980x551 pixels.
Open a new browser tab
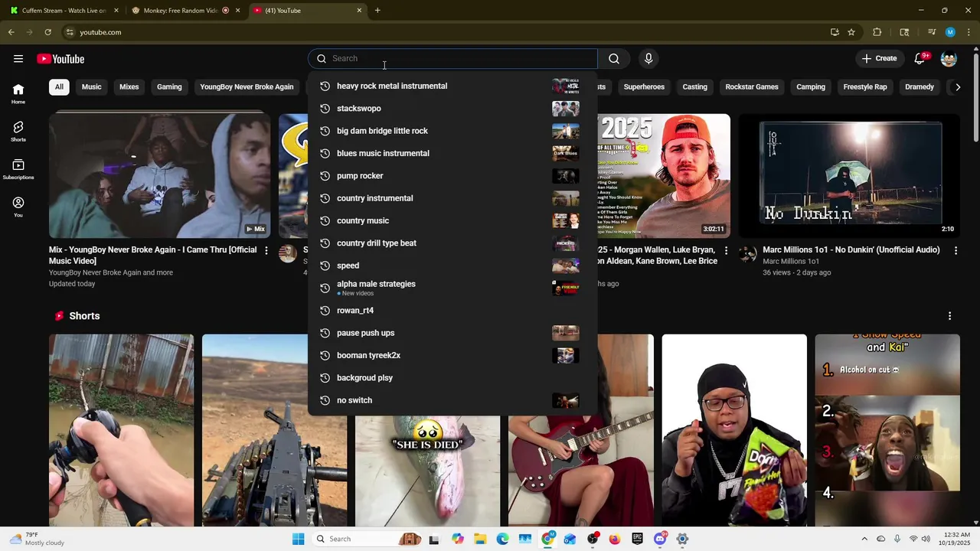(377, 11)
